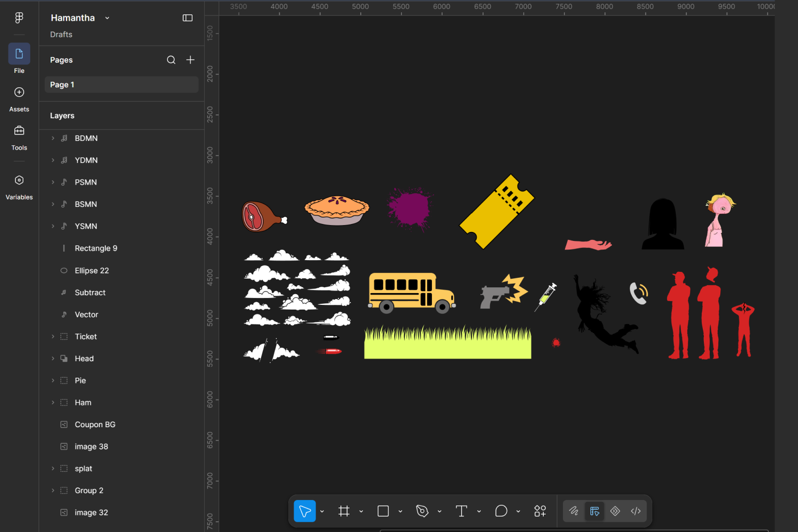Select the image 38 layer
This screenshot has height=532, width=798.
pyautogui.click(x=121, y=447)
